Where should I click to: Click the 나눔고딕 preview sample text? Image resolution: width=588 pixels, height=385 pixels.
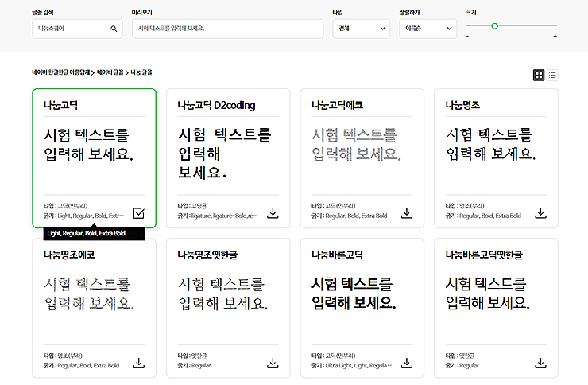[88, 145]
